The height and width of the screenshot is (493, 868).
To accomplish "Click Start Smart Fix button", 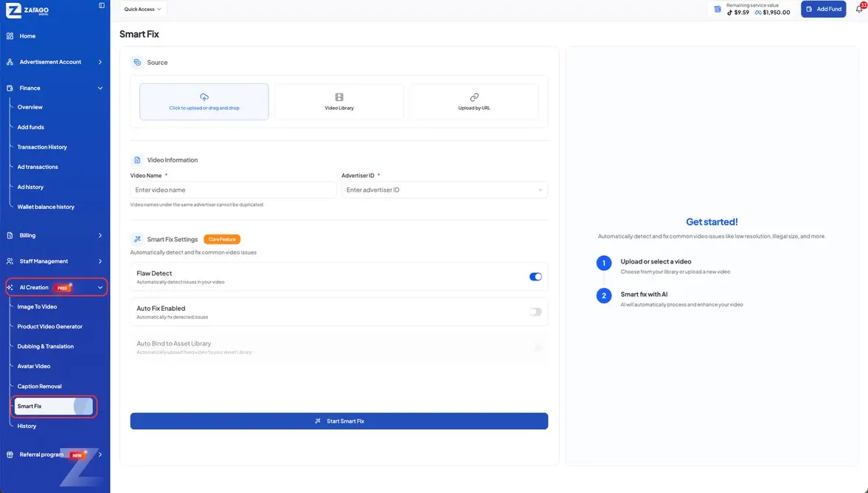I will 339,421.
